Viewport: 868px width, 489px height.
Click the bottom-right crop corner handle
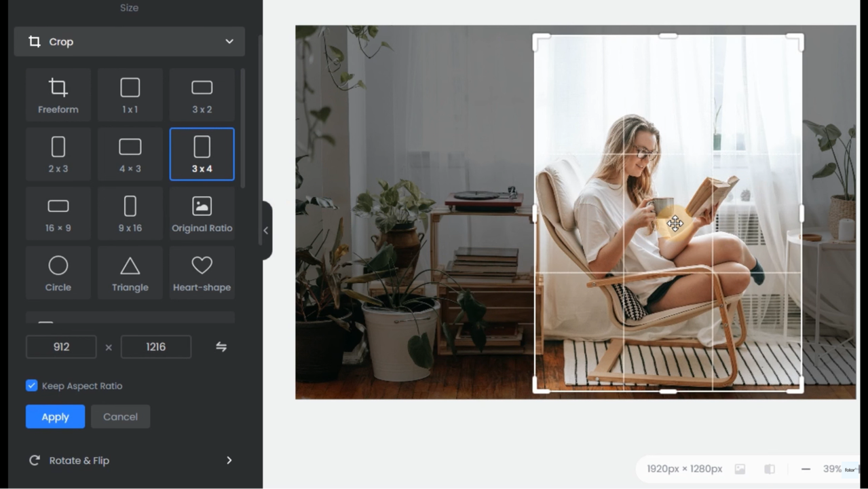(797, 386)
